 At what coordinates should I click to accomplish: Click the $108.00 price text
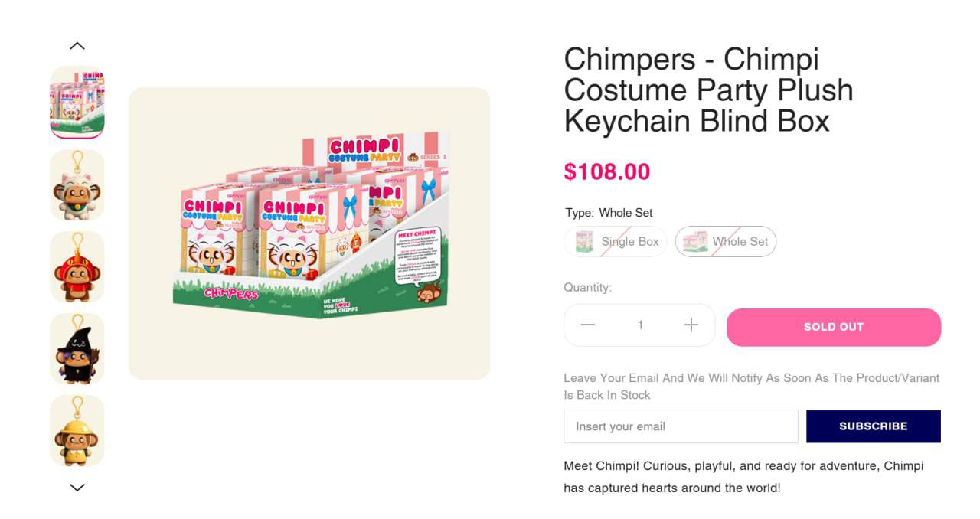(x=607, y=171)
